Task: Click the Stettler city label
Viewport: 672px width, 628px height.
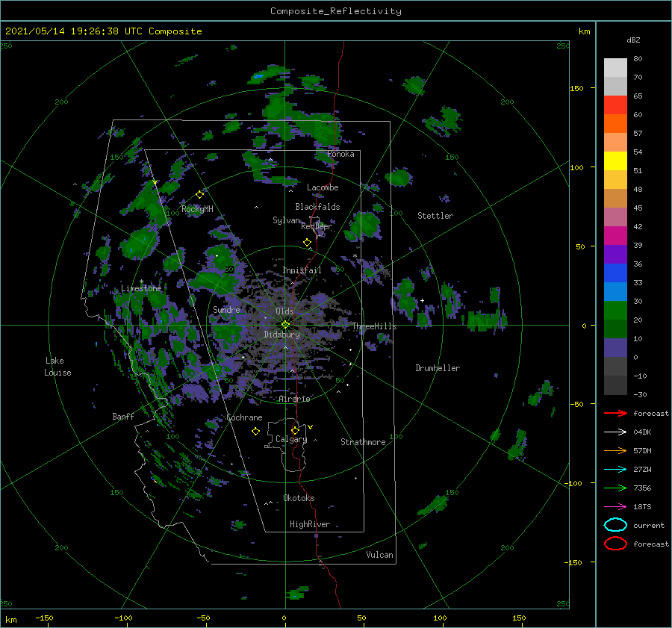Action: click(435, 216)
